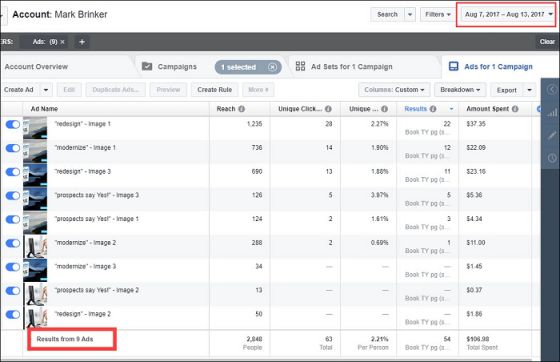Add a new filter with plus icon

tap(82, 42)
